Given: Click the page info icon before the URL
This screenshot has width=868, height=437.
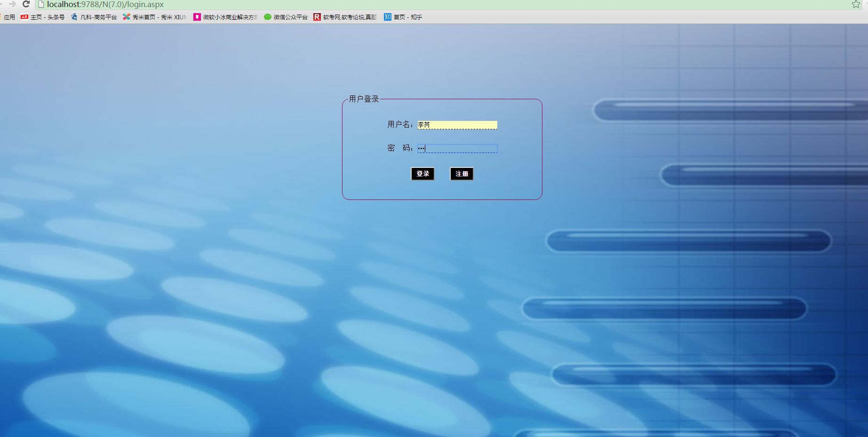Looking at the screenshot, I should (41, 4).
